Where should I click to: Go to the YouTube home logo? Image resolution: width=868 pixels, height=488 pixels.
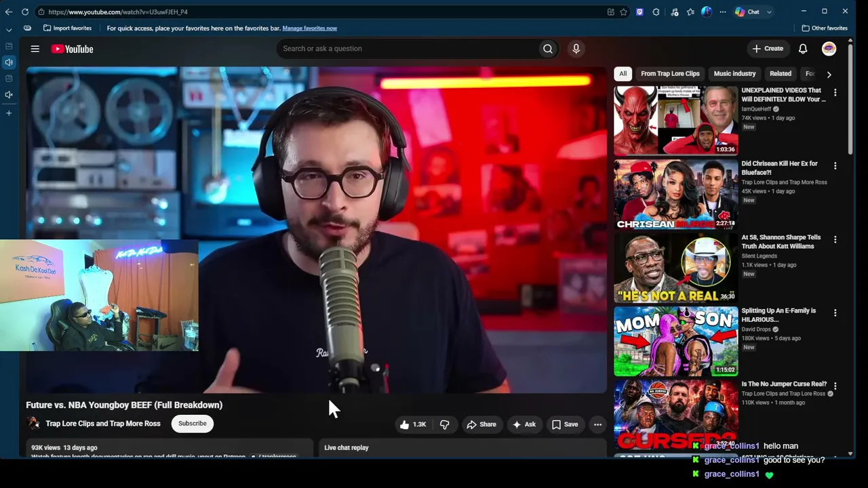72,49
